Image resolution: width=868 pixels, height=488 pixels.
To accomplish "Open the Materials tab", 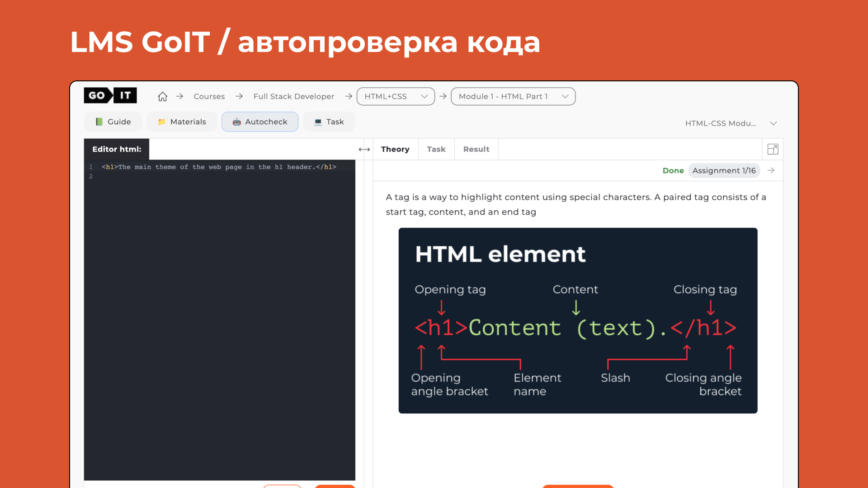I will pos(182,122).
